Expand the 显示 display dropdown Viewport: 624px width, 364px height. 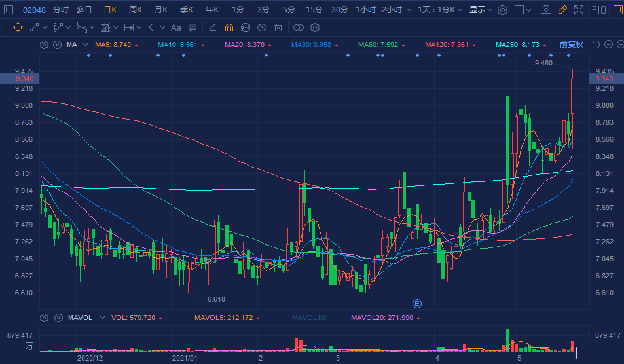coord(481,10)
